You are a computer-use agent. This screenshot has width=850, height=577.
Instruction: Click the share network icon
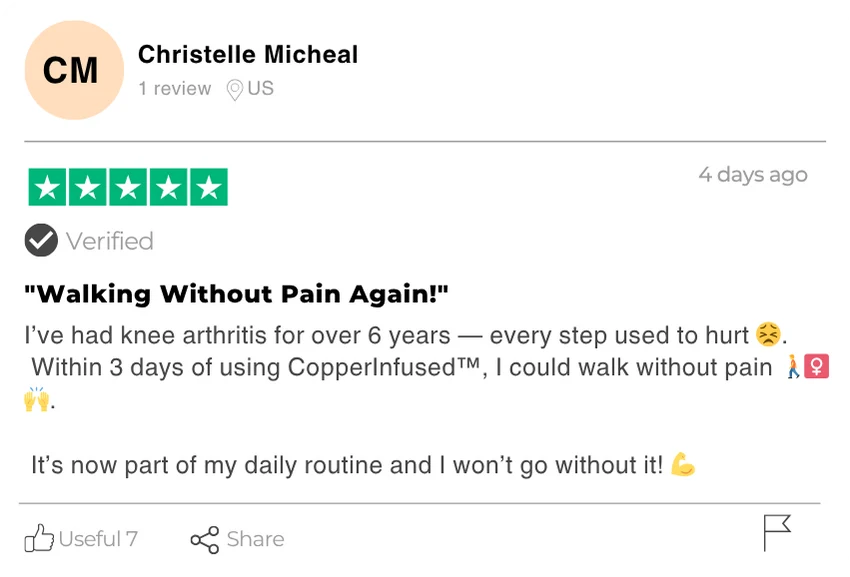pyautogui.click(x=204, y=540)
